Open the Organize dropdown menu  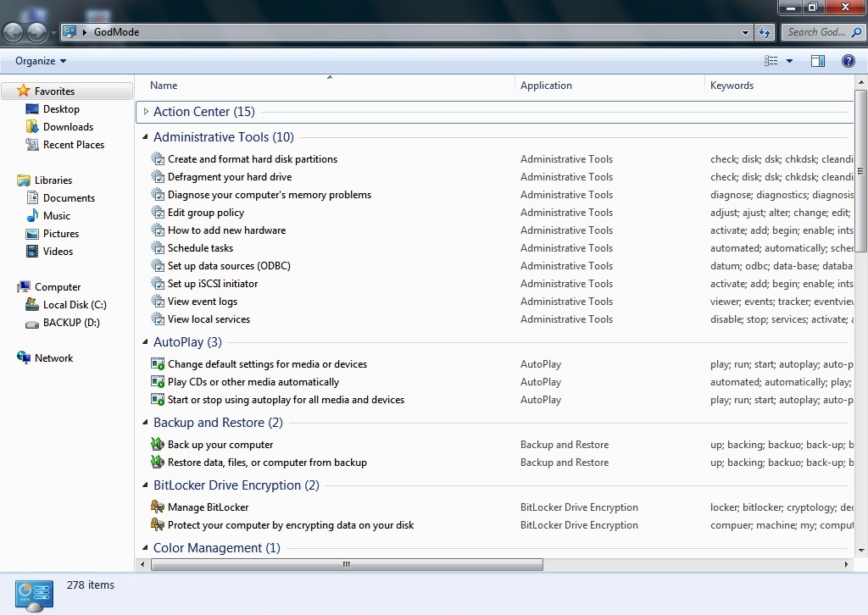coord(40,61)
